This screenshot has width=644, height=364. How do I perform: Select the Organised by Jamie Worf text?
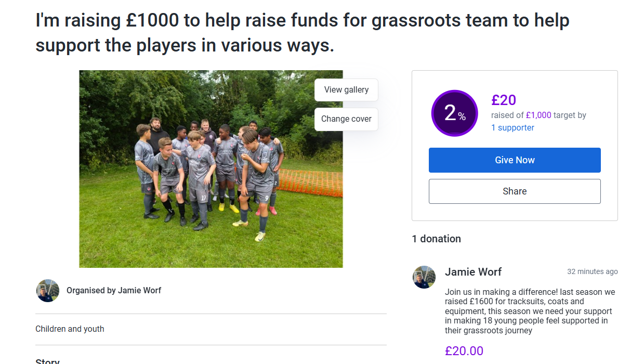(114, 291)
